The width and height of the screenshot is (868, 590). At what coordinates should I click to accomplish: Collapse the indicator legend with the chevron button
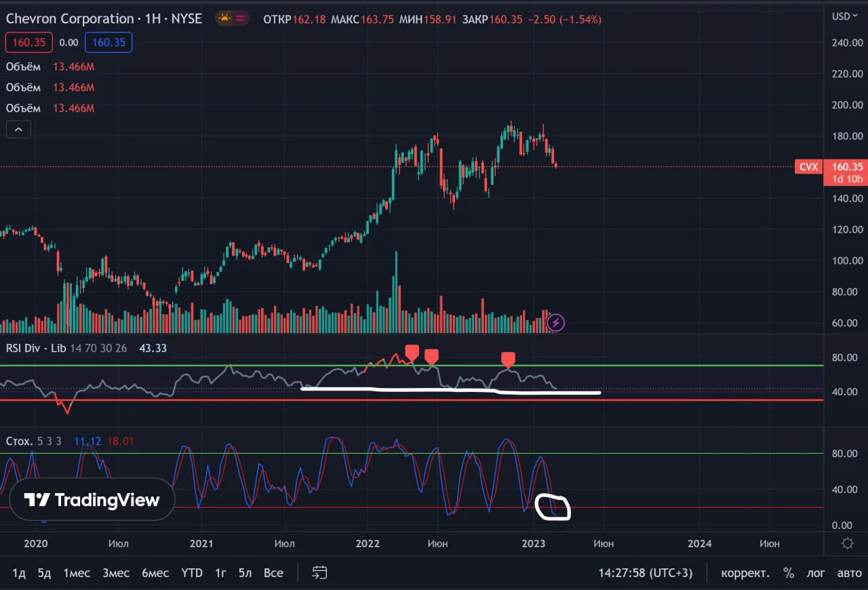click(x=18, y=130)
